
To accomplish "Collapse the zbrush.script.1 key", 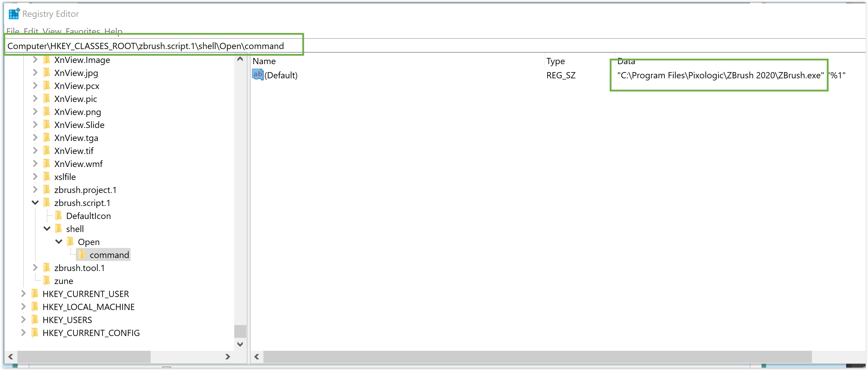I will pos(35,203).
